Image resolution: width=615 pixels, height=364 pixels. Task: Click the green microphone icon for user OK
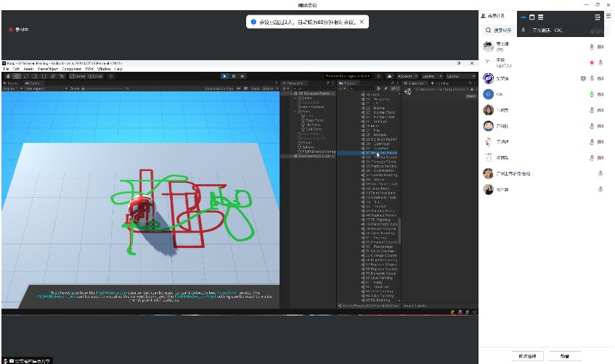592,94
